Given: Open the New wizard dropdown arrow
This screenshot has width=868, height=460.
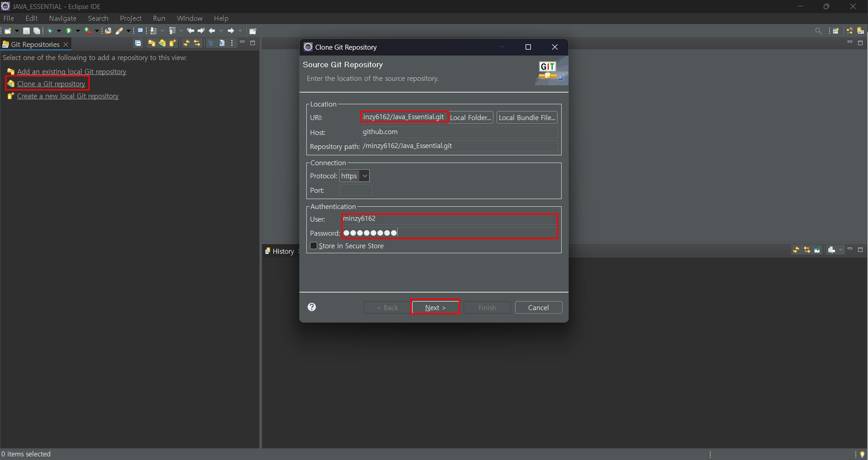Looking at the screenshot, I should [x=17, y=31].
